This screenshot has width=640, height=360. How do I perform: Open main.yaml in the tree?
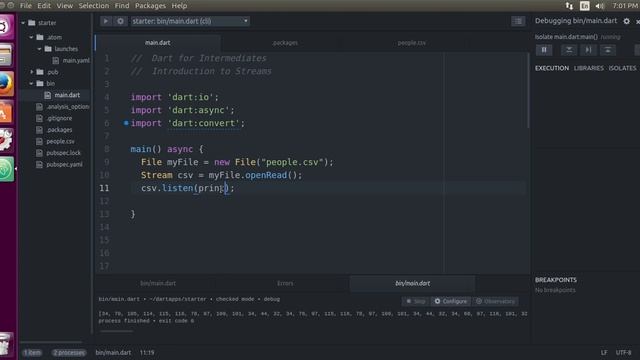[x=71, y=60]
